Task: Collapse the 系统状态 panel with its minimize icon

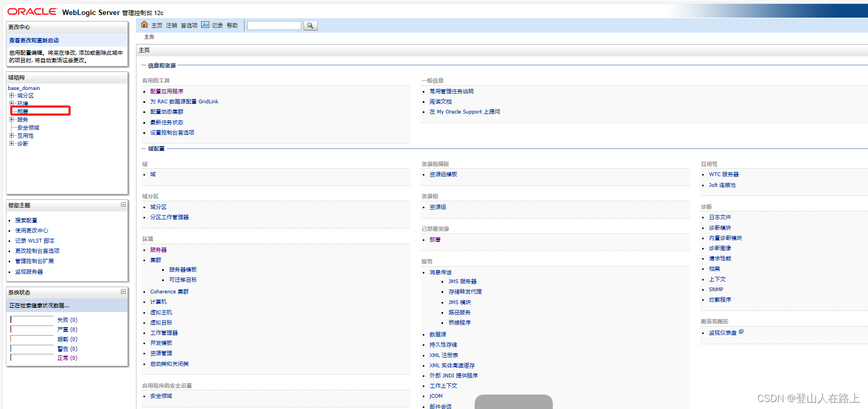Action: (x=123, y=292)
